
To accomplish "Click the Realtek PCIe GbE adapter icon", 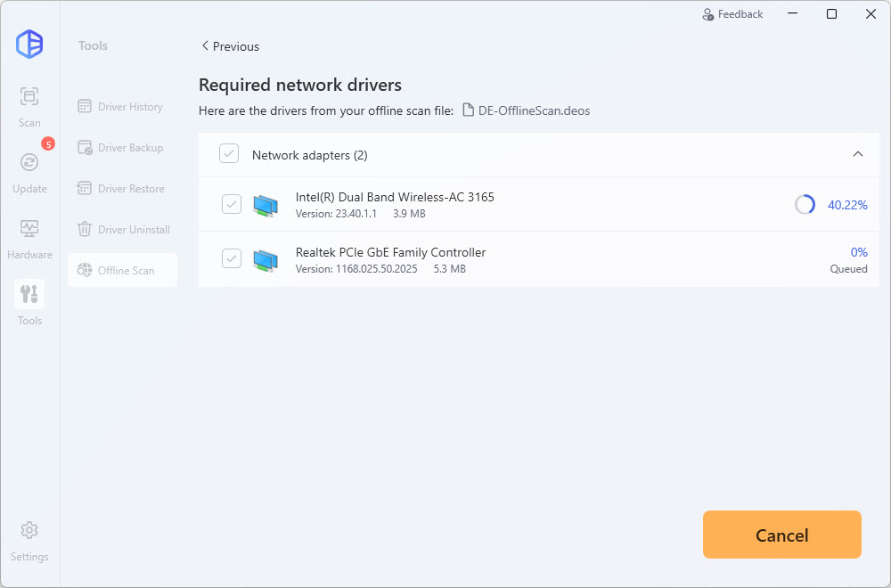I will click(266, 259).
